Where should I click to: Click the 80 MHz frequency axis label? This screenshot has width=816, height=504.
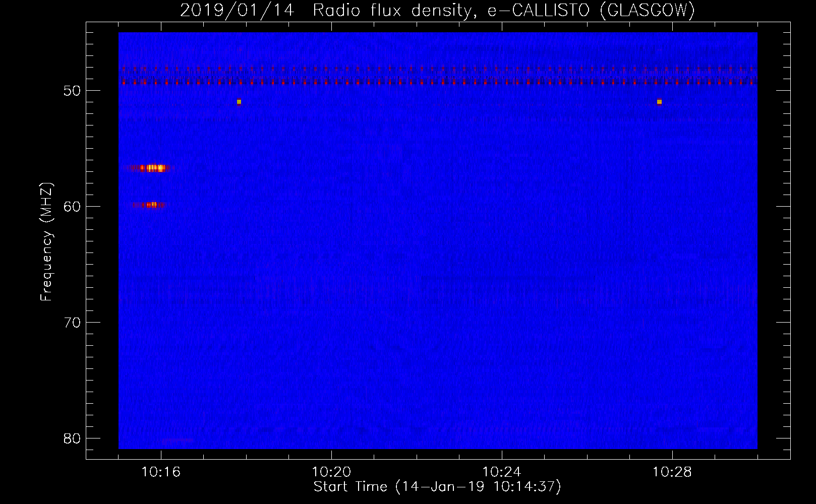point(73,438)
